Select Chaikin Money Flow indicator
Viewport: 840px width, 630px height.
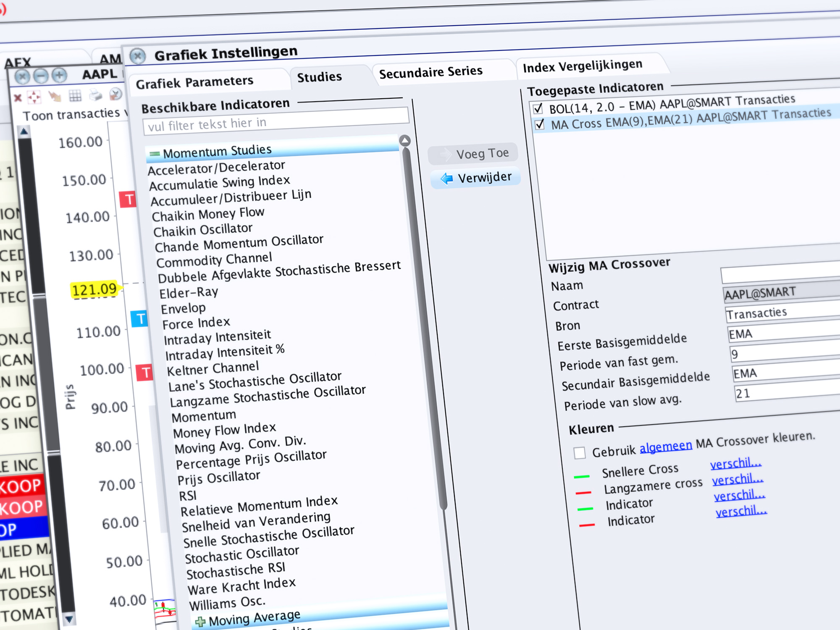coord(208,214)
